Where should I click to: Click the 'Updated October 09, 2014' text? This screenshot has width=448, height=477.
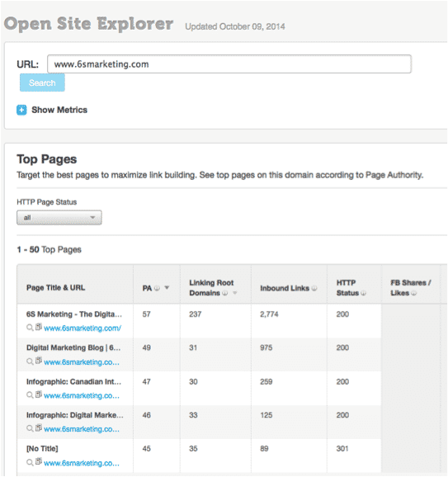235,26
